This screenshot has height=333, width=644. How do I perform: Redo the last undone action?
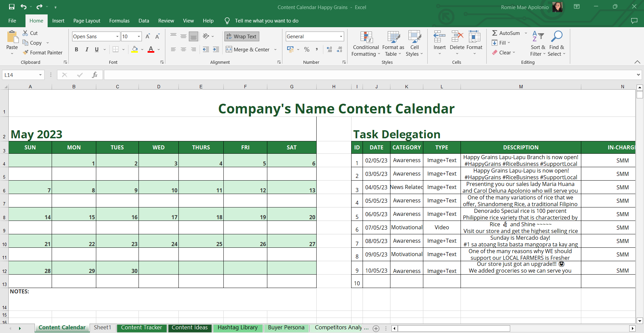pos(40,7)
